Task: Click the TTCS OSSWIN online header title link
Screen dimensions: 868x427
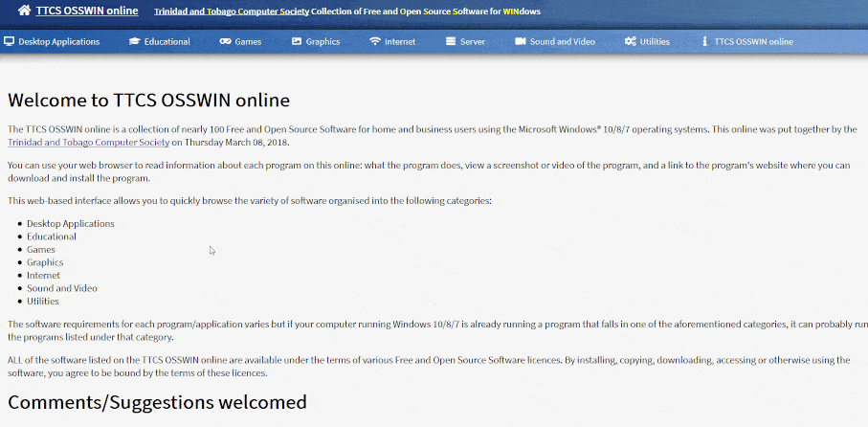Action: click(87, 11)
